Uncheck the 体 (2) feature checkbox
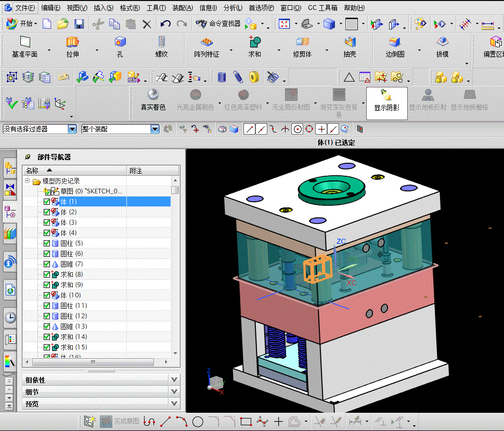 click(47, 212)
